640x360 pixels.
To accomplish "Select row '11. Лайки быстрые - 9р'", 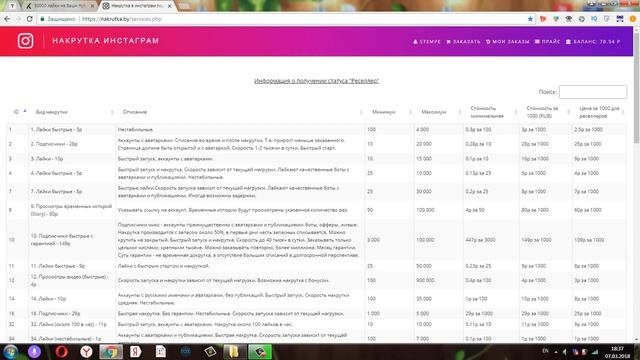I will pyautogui.click(x=316, y=266).
